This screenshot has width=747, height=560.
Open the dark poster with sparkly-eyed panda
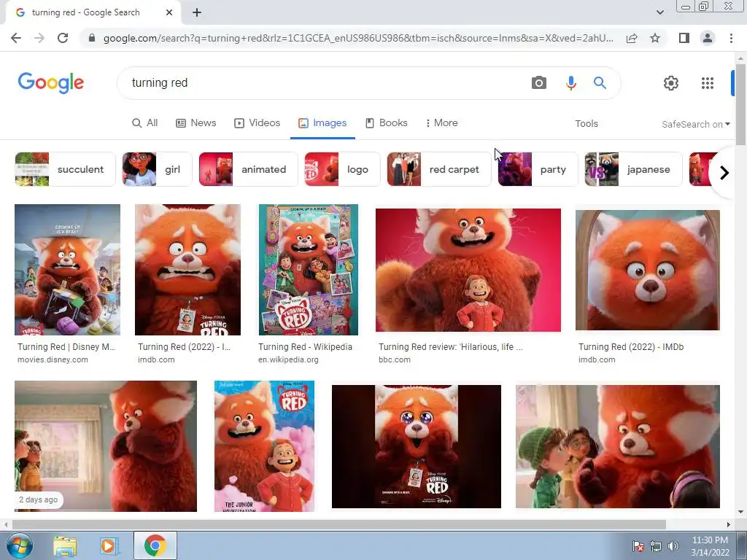417,446
